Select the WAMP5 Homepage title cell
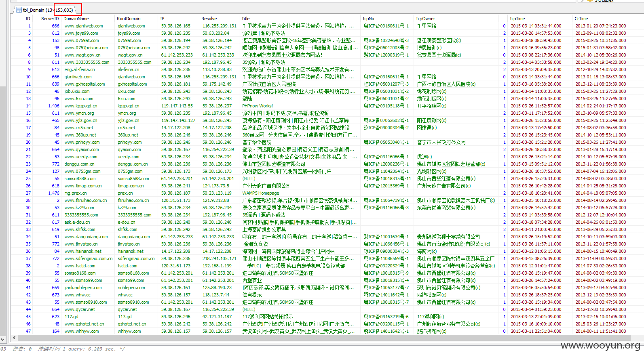Image resolution: width=644 pixels, height=357 pixels. point(261,193)
